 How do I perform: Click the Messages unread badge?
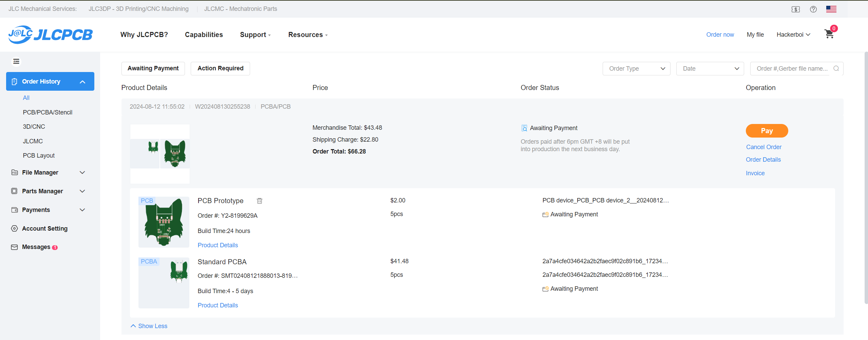tap(55, 248)
